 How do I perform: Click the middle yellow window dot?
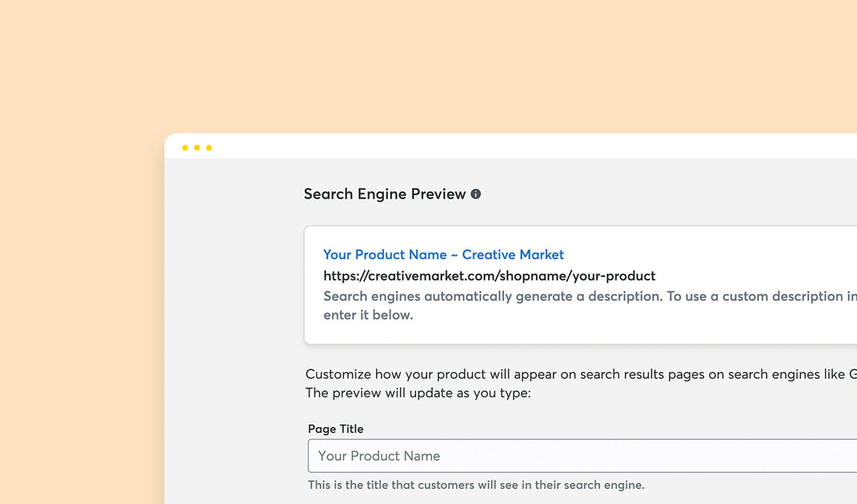(197, 148)
